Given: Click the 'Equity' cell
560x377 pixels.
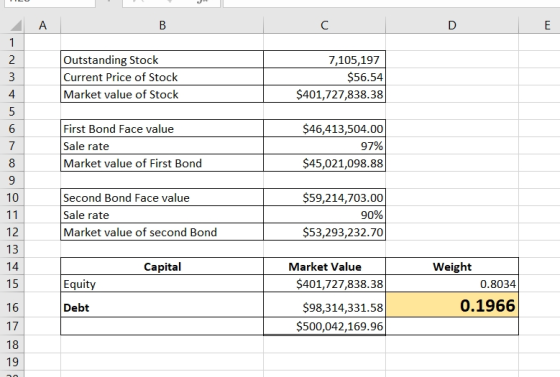Looking at the screenshot, I should click(x=162, y=284).
